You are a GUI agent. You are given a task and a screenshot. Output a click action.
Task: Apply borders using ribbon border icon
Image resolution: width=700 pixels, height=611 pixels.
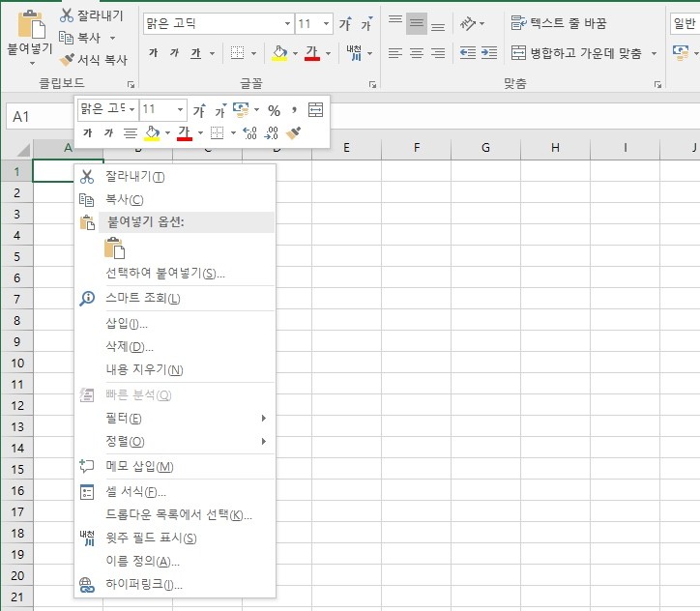[x=237, y=53]
